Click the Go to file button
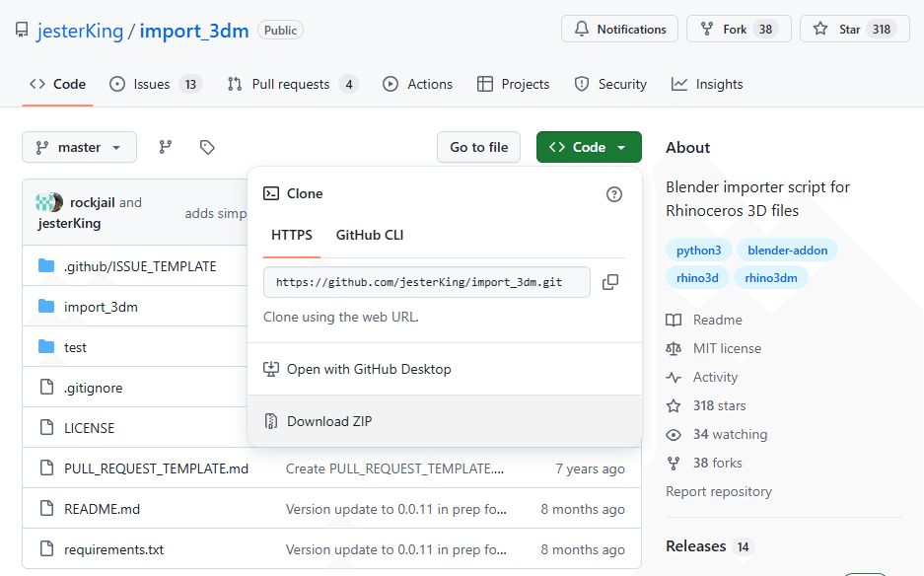 click(478, 147)
